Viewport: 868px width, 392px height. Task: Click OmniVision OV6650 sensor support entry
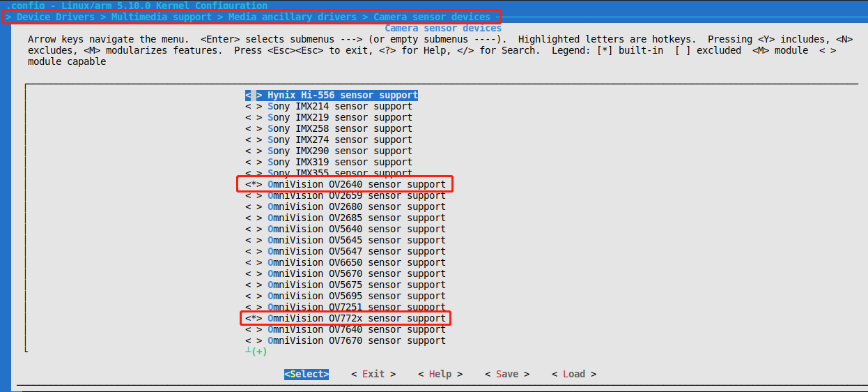(346, 262)
